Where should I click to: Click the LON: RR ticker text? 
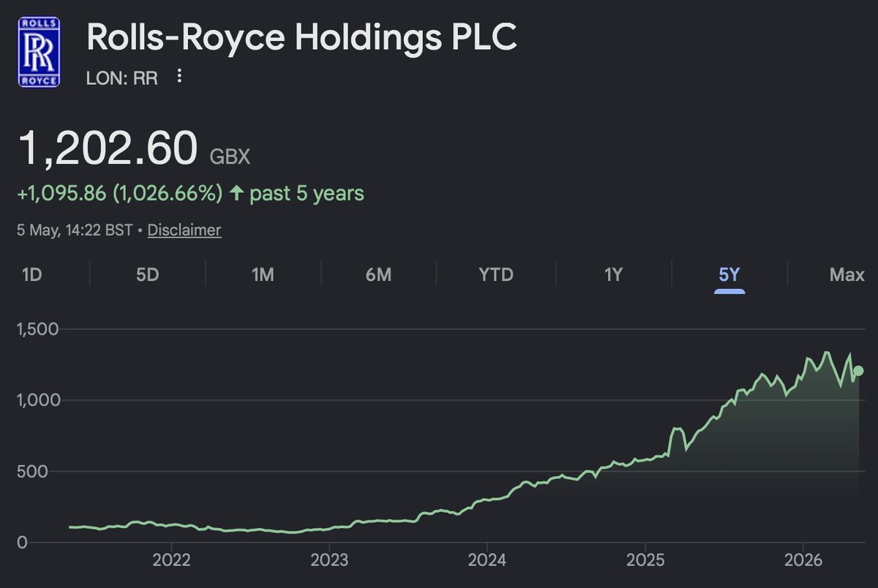pos(122,78)
